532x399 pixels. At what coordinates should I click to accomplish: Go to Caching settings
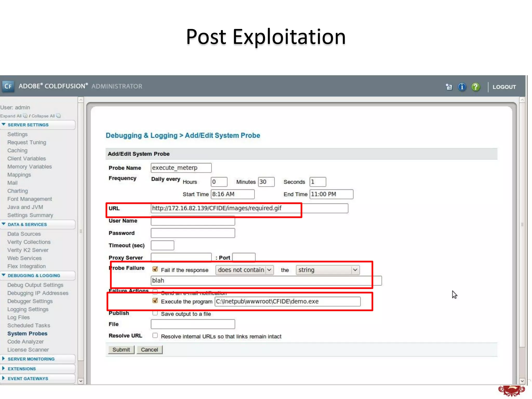pyautogui.click(x=17, y=150)
